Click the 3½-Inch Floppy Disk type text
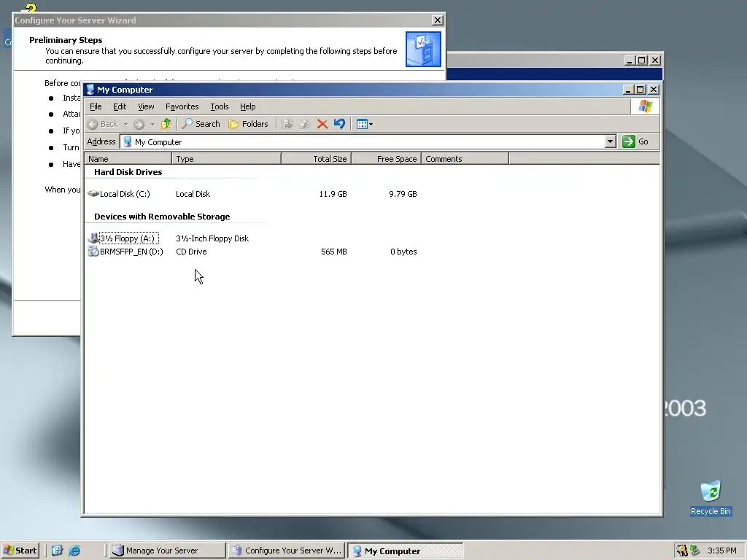 click(212, 238)
